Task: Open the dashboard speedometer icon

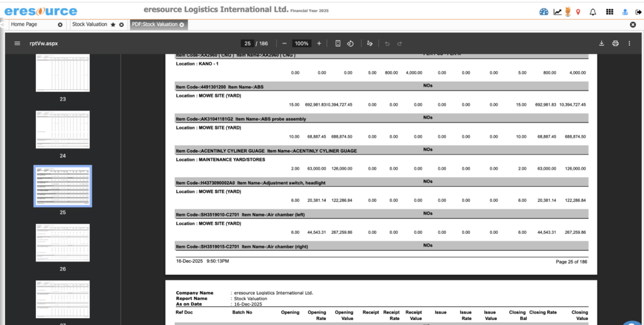Action: pyautogui.click(x=544, y=11)
